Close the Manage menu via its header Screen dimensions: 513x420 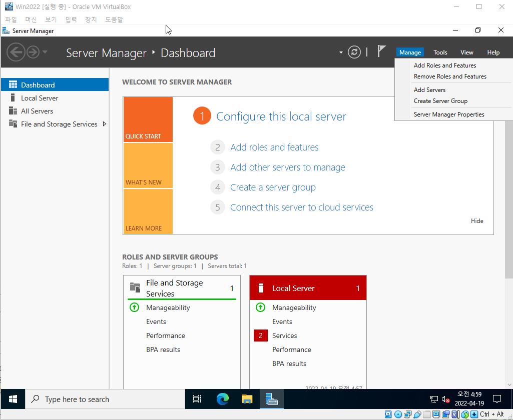tap(410, 52)
